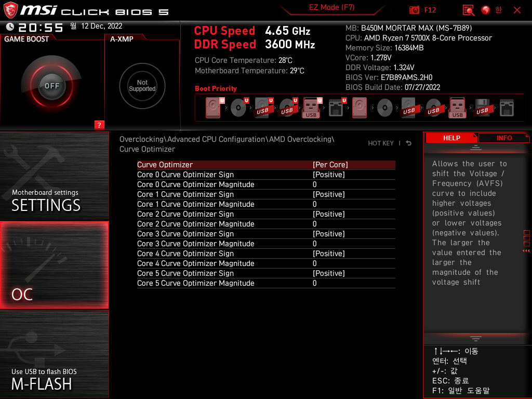The height and width of the screenshot is (399, 532).
Task: Edit Core 4 Curve Optimizer Magnitude value
Action: 314,263
